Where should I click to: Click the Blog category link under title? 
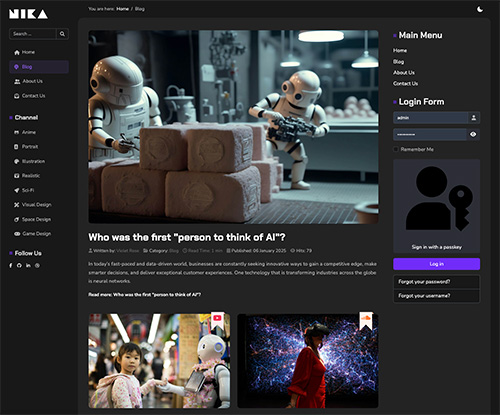(x=174, y=251)
